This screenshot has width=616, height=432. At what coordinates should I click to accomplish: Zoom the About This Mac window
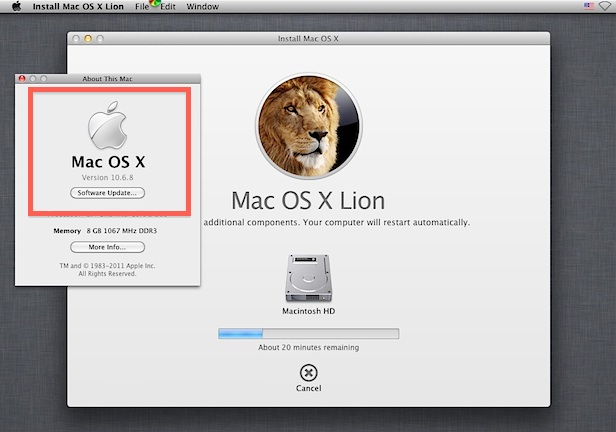[44, 79]
